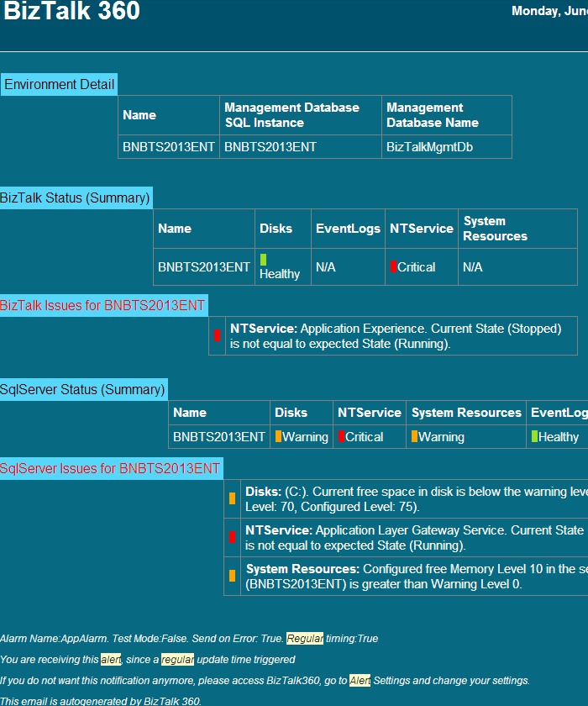Click orange Warning indicator in SqlServer Disks column
Viewport: 588px width, 706px height.
278,436
